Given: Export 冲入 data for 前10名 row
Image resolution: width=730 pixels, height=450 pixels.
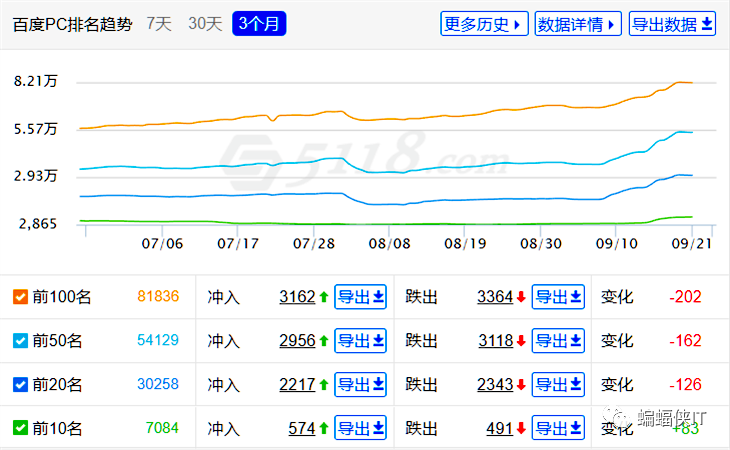Looking at the screenshot, I should pos(360,428).
